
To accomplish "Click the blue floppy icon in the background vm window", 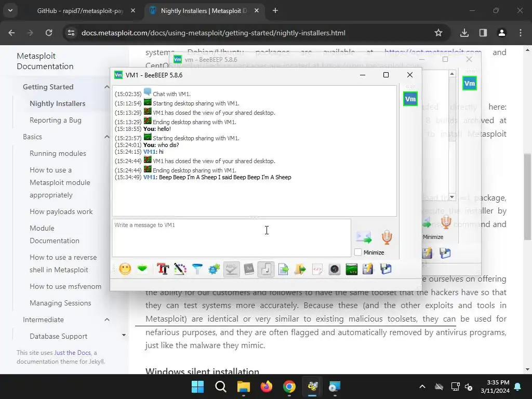I will (x=445, y=253).
